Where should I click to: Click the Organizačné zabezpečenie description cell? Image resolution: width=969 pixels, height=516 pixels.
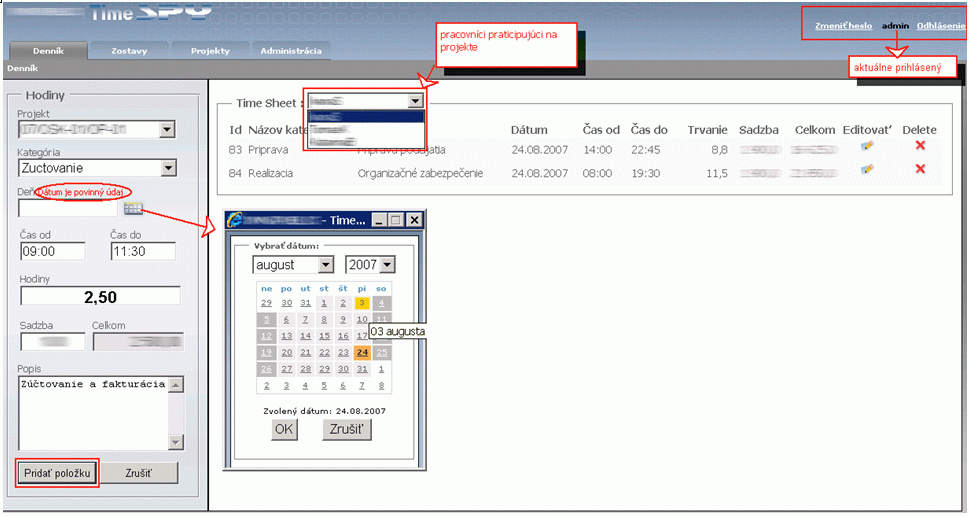(420, 174)
